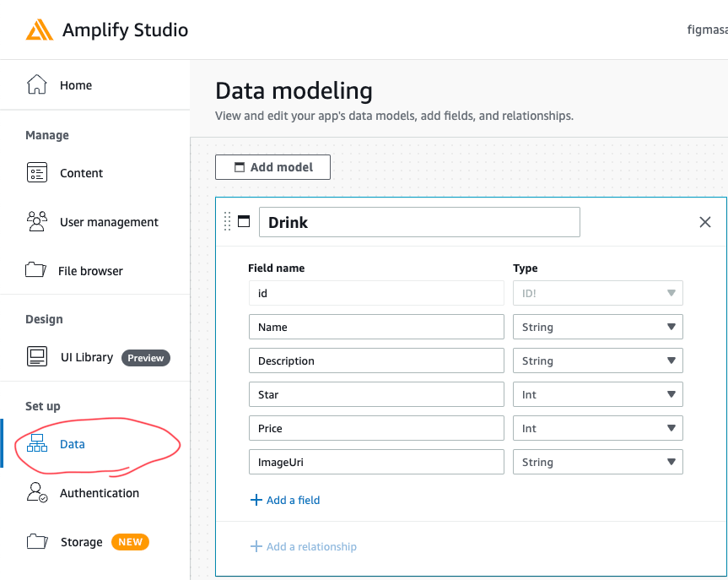This screenshot has height=580, width=728.
Task: Open the Price field type selector
Action: click(x=597, y=428)
